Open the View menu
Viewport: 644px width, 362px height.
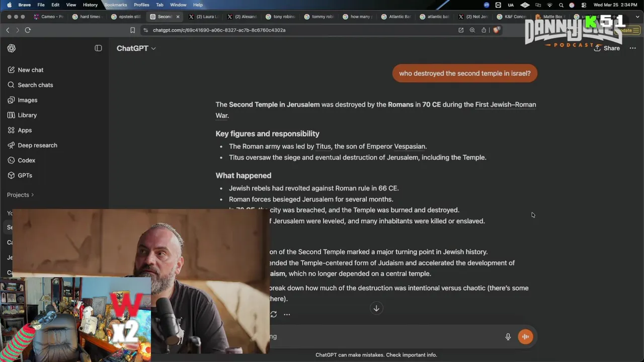pyautogui.click(x=71, y=5)
